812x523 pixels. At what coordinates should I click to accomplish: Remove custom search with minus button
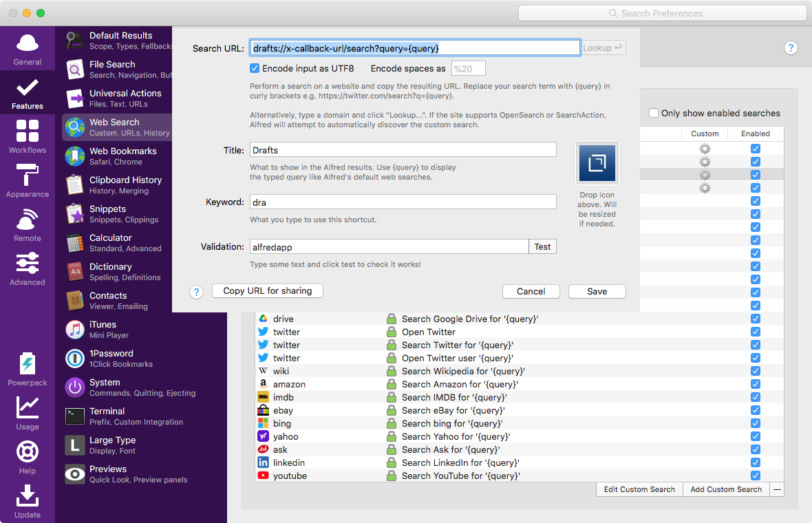point(777,489)
